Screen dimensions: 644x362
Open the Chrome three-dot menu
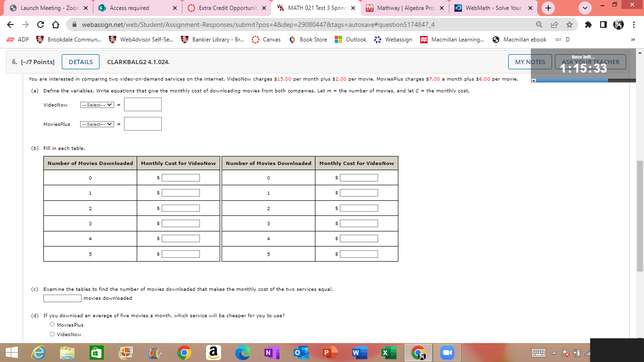click(634, 25)
